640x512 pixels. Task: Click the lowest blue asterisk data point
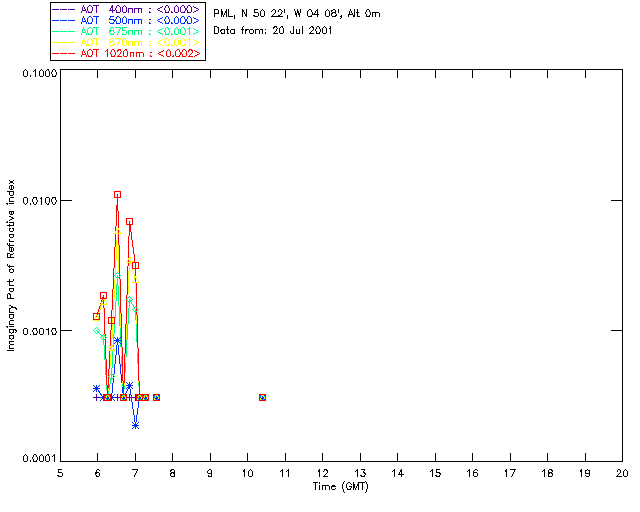(x=136, y=425)
